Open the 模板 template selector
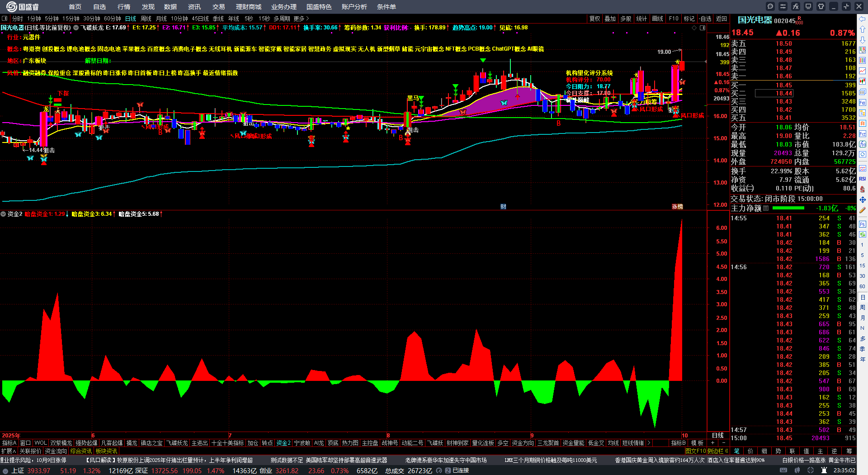868x475 pixels. click(697, 443)
